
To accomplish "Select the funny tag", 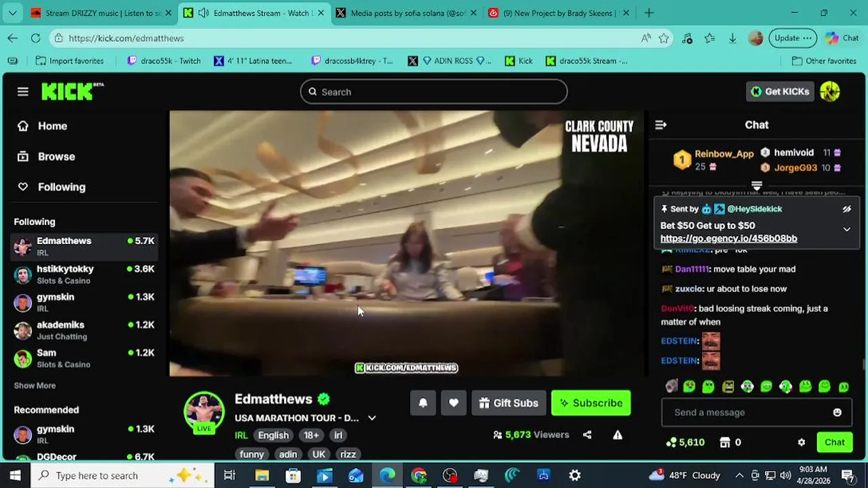I will 252,454.
